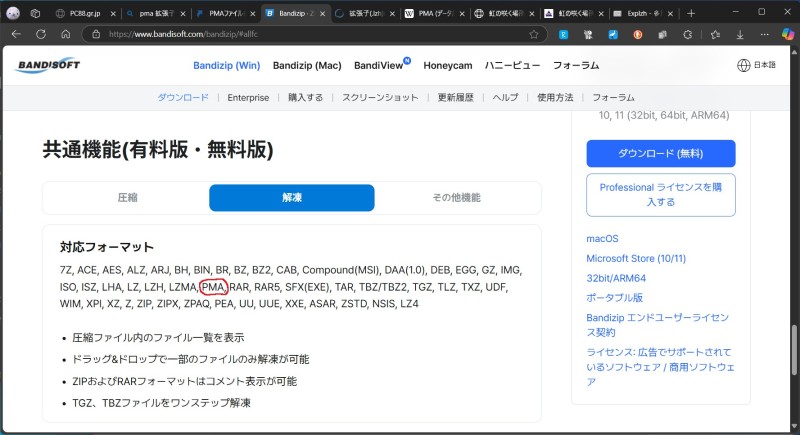Image resolution: width=800 pixels, height=435 pixels.
Task: Go to browser home page icon
Action: [x=66, y=33]
